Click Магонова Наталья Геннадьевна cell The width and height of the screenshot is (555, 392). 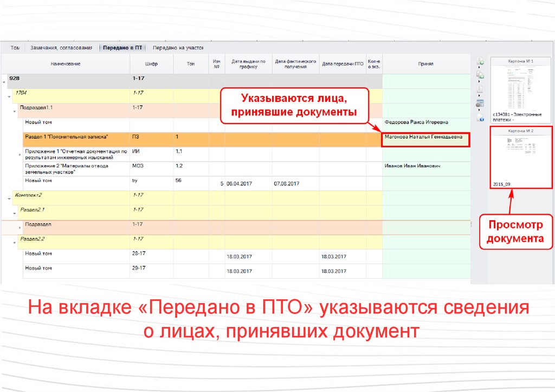(x=426, y=139)
